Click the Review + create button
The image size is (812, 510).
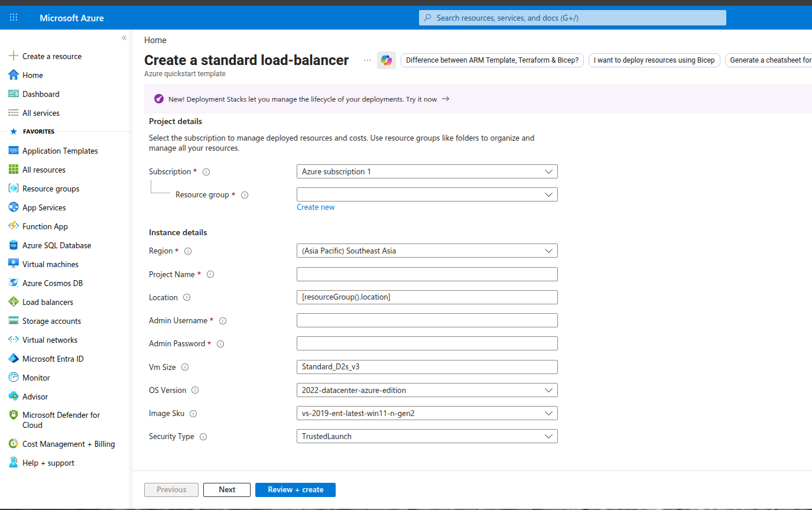(295, 489)
